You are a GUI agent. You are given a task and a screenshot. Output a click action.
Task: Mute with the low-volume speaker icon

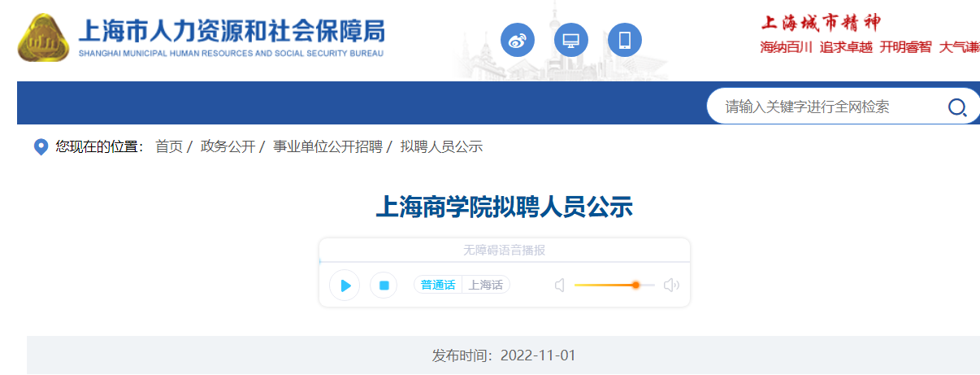click(559, 286)
